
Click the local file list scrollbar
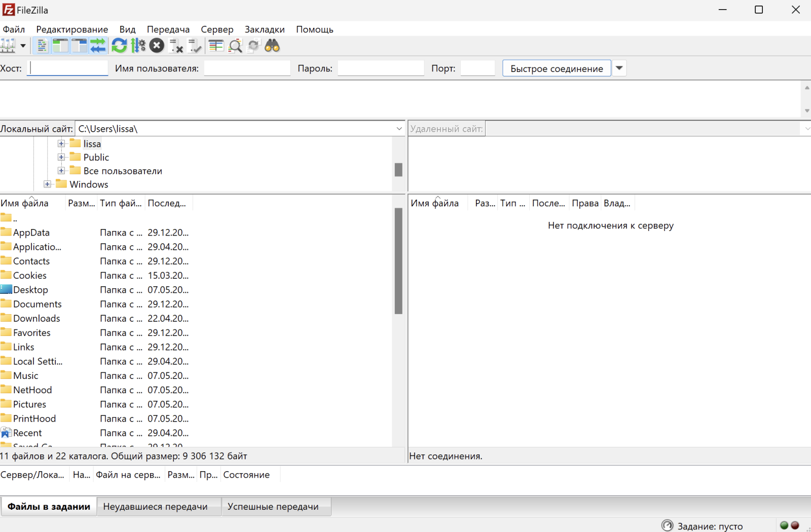click(398, 261)
